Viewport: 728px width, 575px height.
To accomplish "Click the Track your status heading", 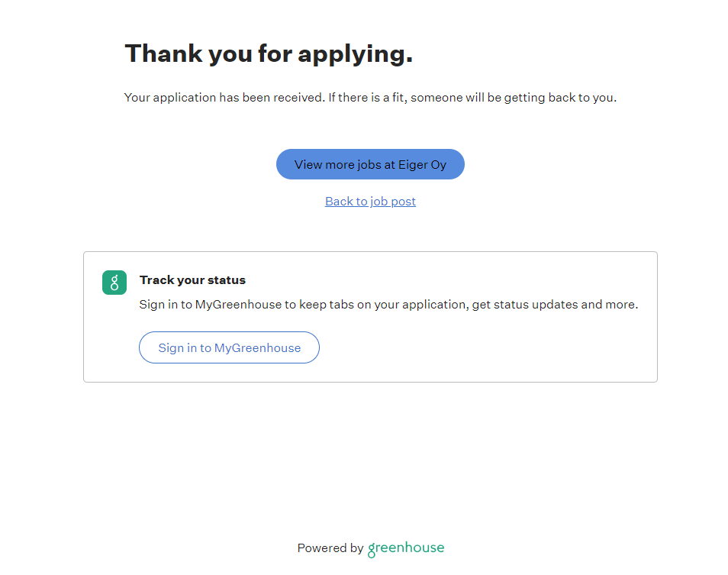I will (192, 280).
